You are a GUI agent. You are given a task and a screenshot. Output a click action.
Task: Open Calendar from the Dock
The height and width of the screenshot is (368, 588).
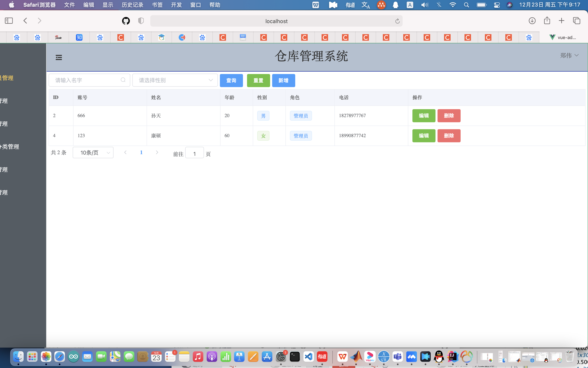pos(156,357)
